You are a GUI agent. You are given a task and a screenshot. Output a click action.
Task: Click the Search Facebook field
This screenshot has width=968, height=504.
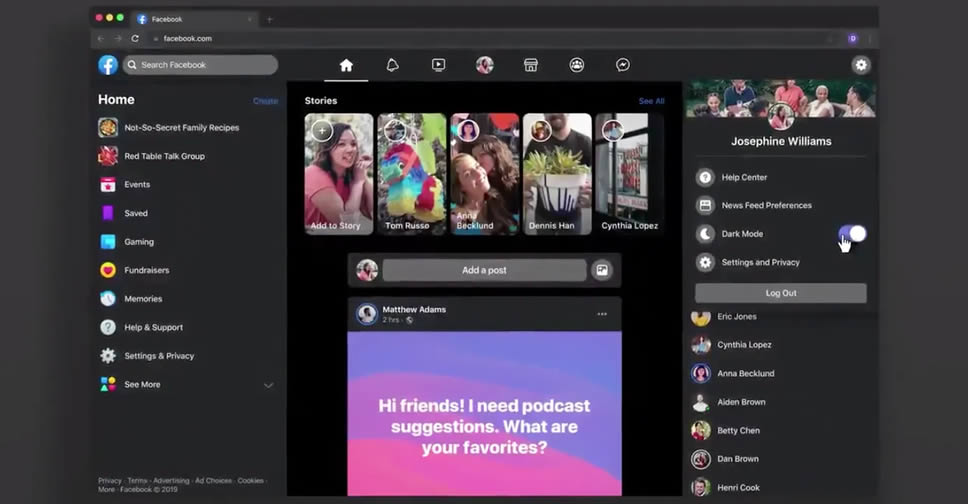[x=200, y=65]
